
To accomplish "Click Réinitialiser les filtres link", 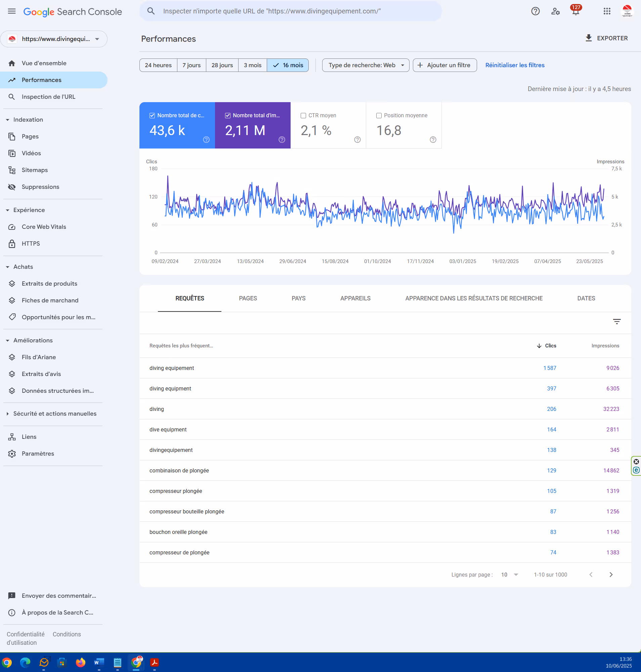I will [x=515, y=65].
